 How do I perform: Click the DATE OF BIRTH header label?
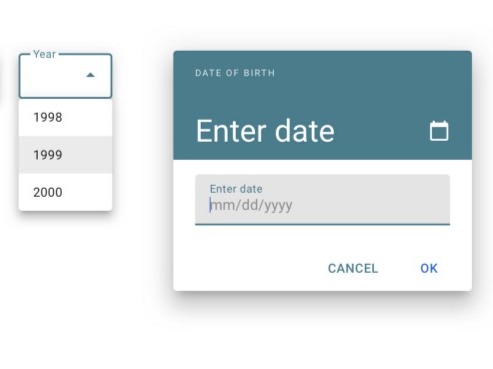click(x=235, y=73)
